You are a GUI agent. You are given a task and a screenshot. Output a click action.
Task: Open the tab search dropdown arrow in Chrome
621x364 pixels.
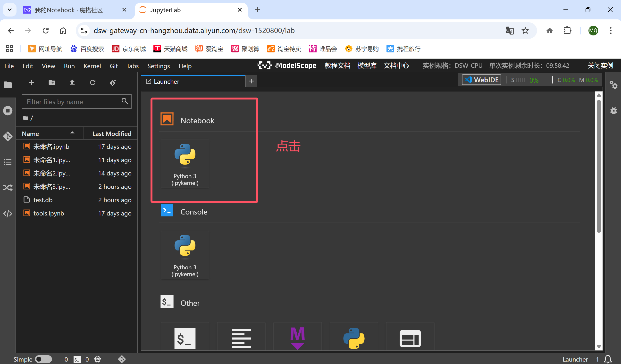click(x=10, y=10)
